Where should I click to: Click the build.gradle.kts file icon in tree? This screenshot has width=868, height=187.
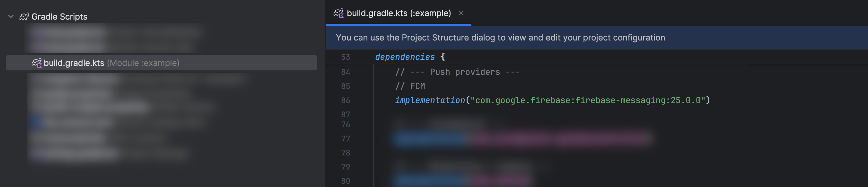coord(36,63)
